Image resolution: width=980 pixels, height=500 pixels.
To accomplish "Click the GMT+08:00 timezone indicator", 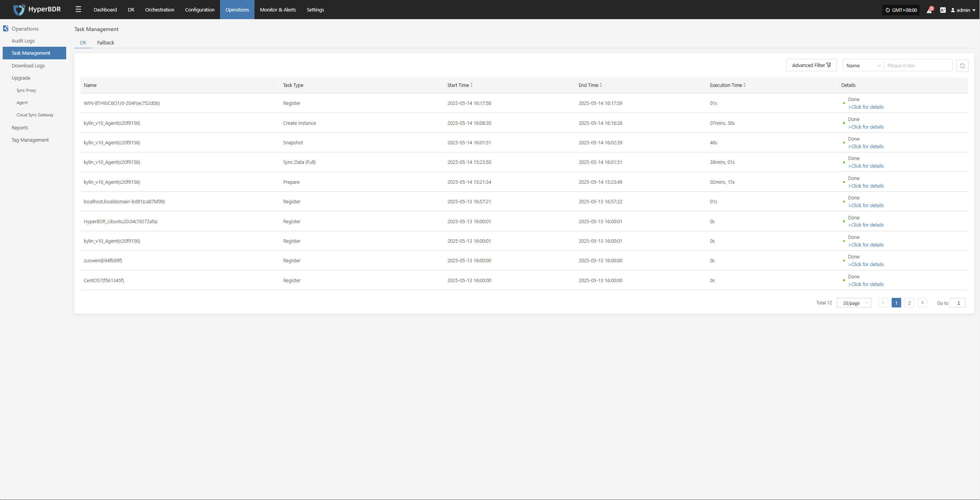I will pyautogui.click(x=901, y=10).
